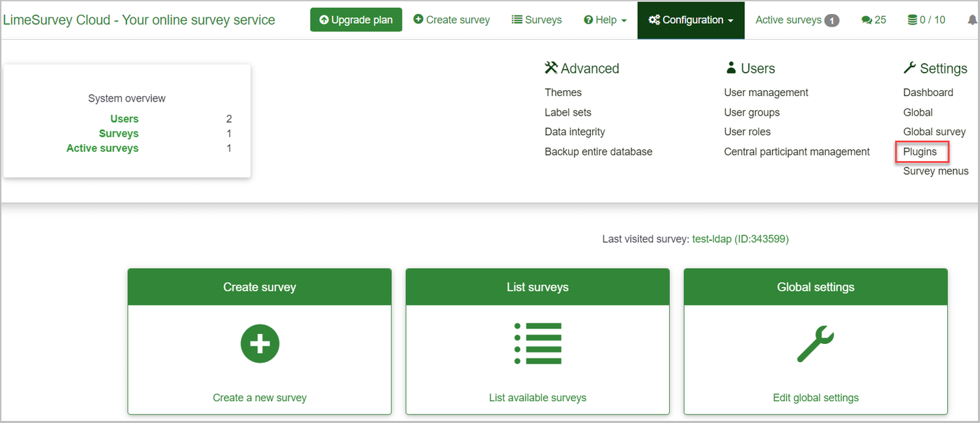
Task: Click Create survey in top navigation
Action: tap(451, 20)
